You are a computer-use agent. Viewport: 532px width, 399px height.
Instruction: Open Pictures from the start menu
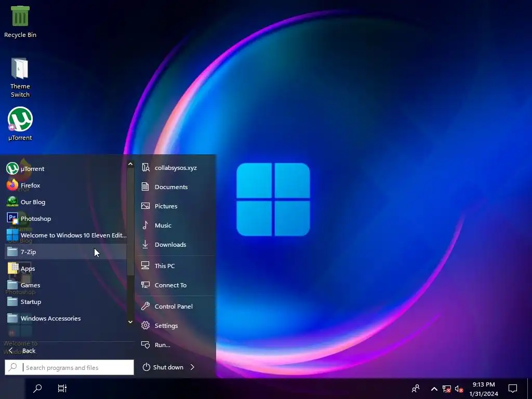pyautogui.click(x=176, y=206)
